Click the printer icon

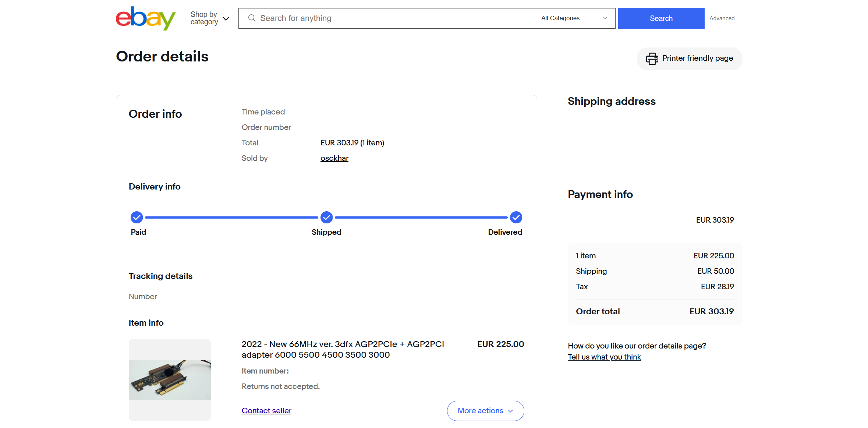point(652,59)
